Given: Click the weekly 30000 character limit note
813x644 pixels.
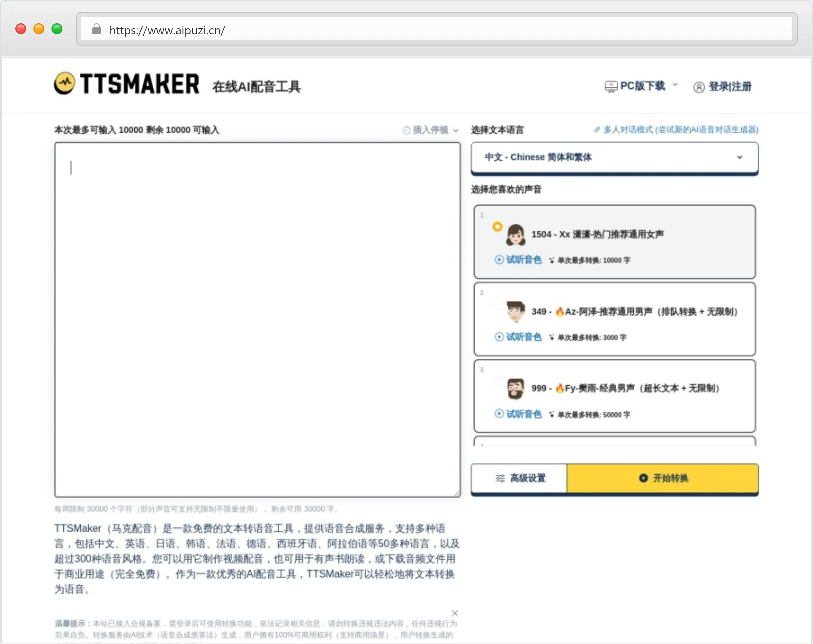Looking at the screenshot, I should click(196, 509).
